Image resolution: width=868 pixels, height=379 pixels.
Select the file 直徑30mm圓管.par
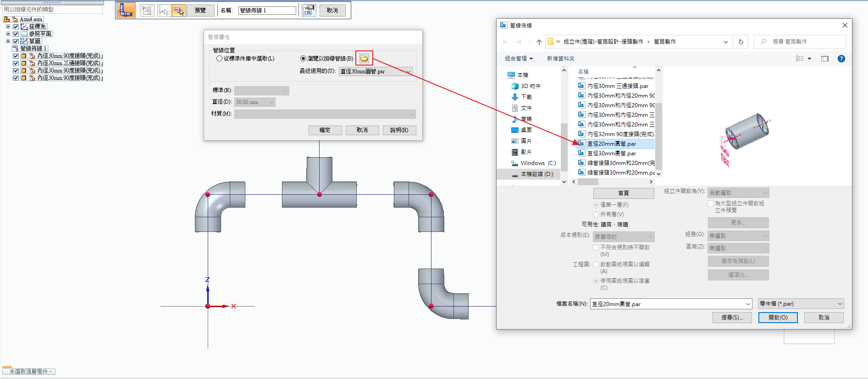pos(612,154)
